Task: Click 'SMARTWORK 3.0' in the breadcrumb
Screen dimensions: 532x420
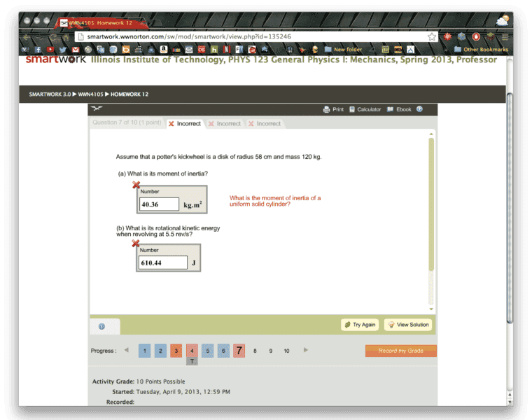Action: click(50, 94)
